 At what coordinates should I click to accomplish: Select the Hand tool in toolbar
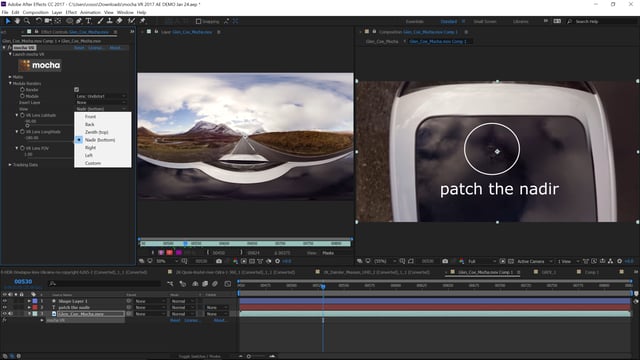[17, 21]
